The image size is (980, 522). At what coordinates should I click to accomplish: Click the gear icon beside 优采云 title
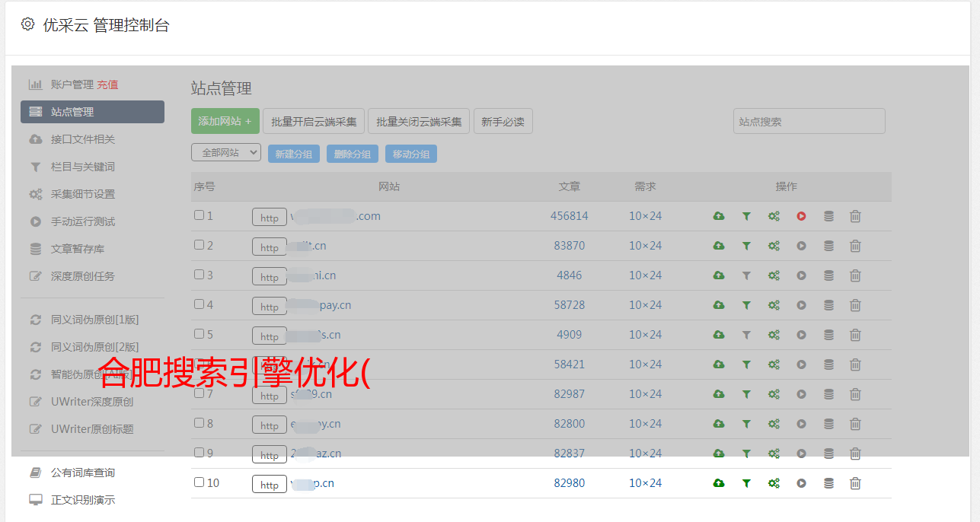pyautogui.click(x=28, y=24)
